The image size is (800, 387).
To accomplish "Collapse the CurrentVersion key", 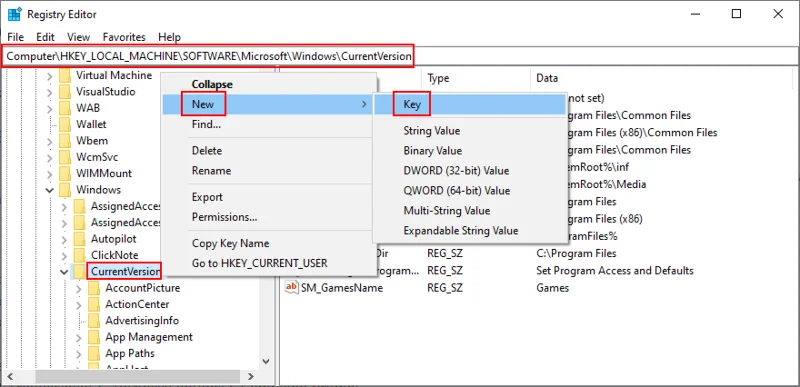I will click(64, 272).
